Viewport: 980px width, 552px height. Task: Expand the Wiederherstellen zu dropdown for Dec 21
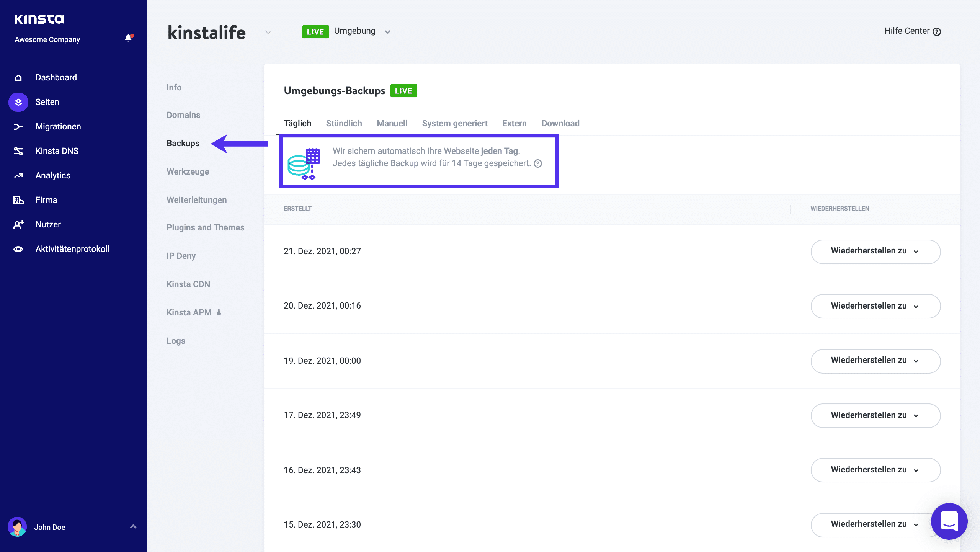click(875, 250)
